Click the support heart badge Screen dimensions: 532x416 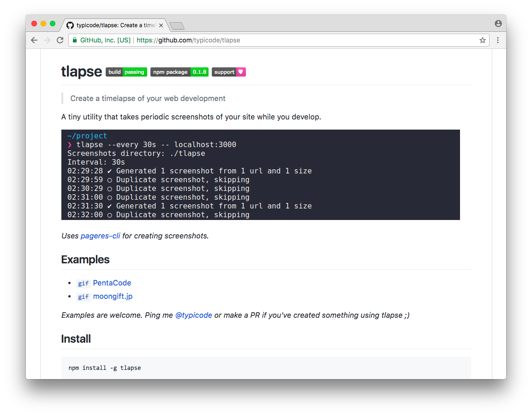(x=229, y=72)
